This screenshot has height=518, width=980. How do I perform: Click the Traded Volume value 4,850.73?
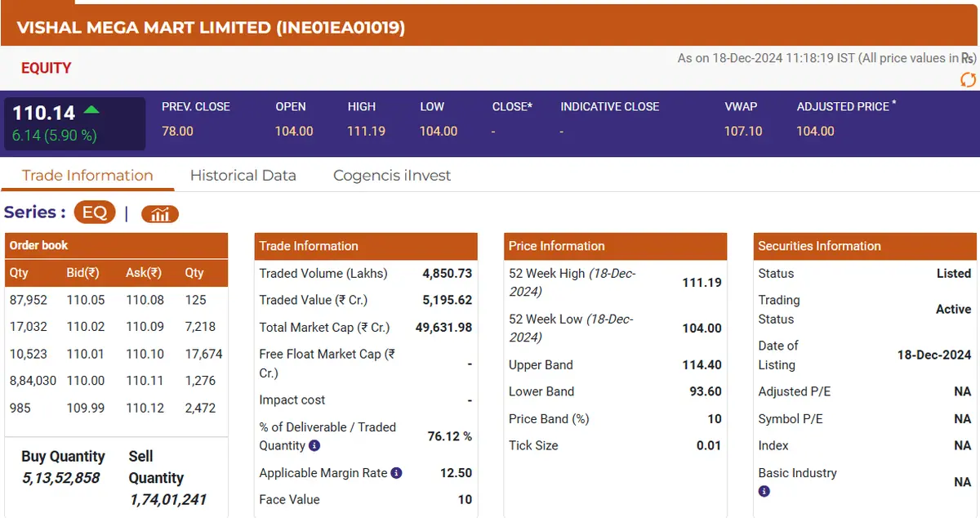click(447, 274)
